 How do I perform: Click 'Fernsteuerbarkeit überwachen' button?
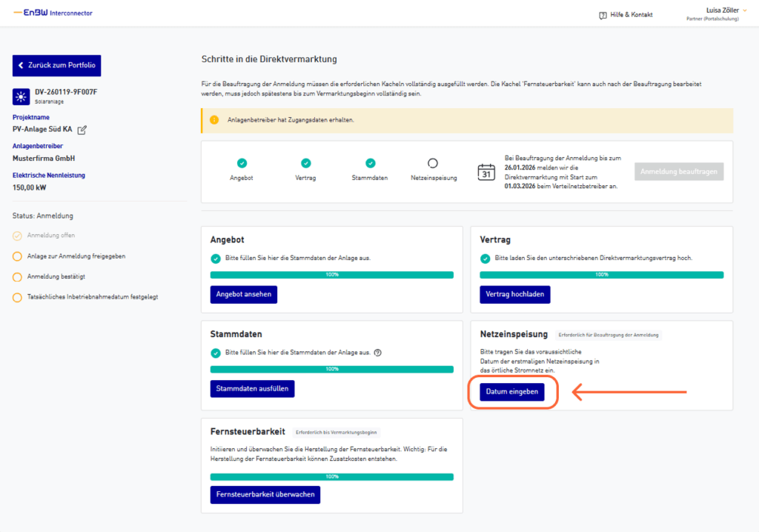(265, 494)
